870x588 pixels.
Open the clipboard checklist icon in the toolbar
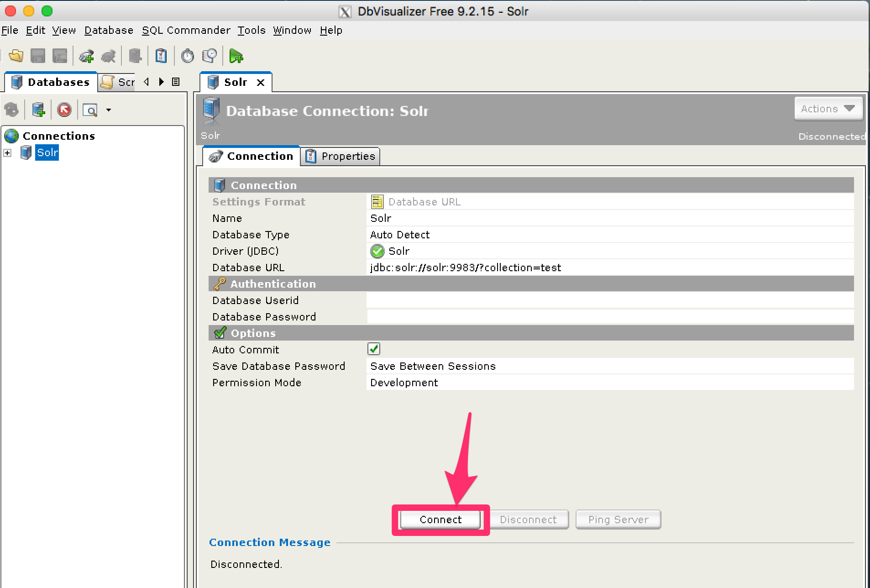(x=161, y=56)
